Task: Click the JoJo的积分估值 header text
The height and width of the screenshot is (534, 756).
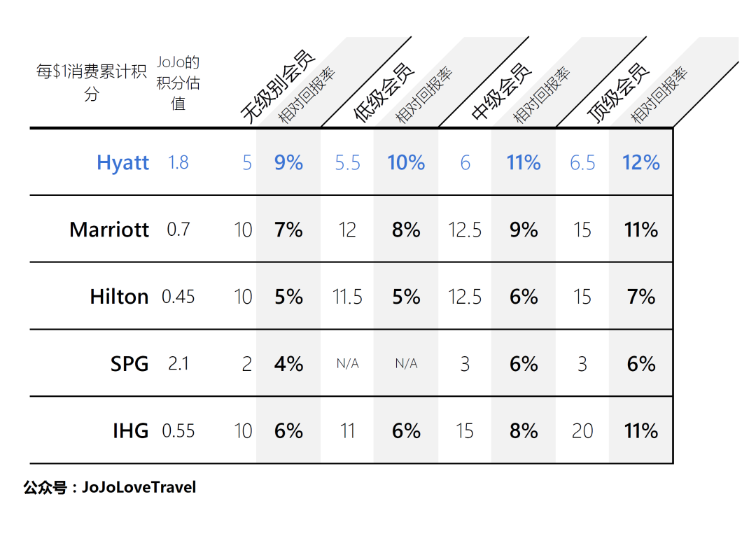Action: 178,83
